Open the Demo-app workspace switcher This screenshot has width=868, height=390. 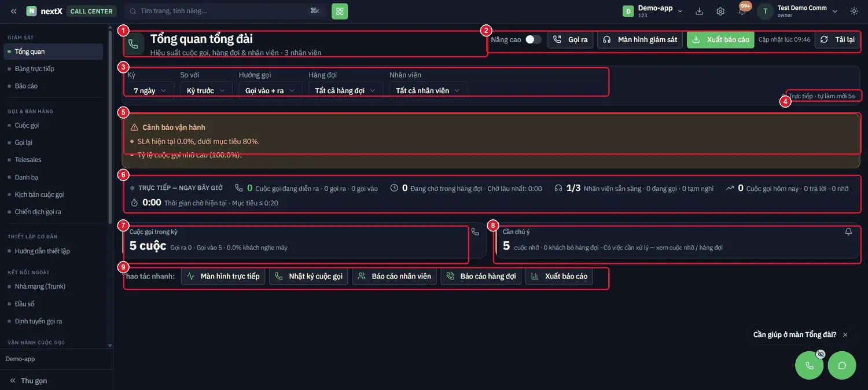(653, 11)
